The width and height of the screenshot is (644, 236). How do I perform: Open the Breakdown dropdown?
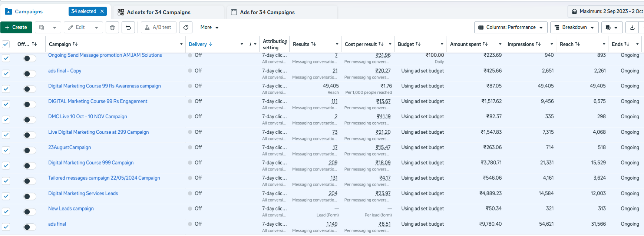[x=574, y=27]
